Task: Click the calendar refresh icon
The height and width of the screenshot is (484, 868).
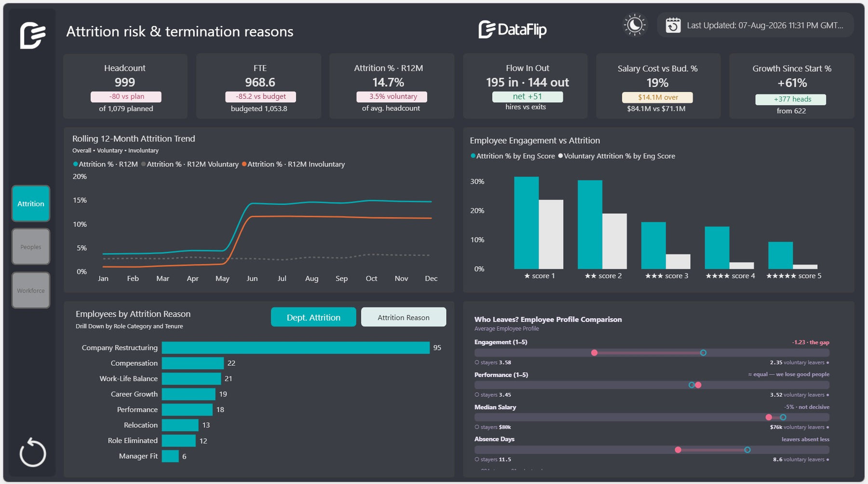Action: click(673, 25)
